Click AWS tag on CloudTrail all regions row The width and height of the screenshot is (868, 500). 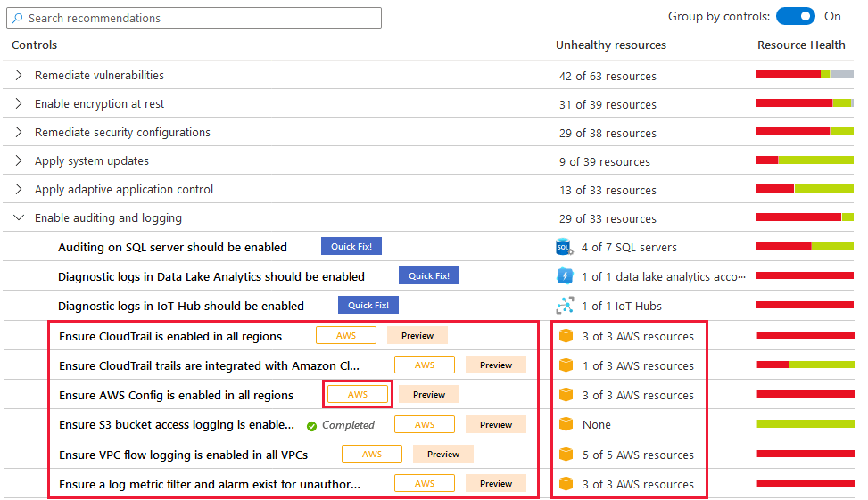tap(346, 335)
